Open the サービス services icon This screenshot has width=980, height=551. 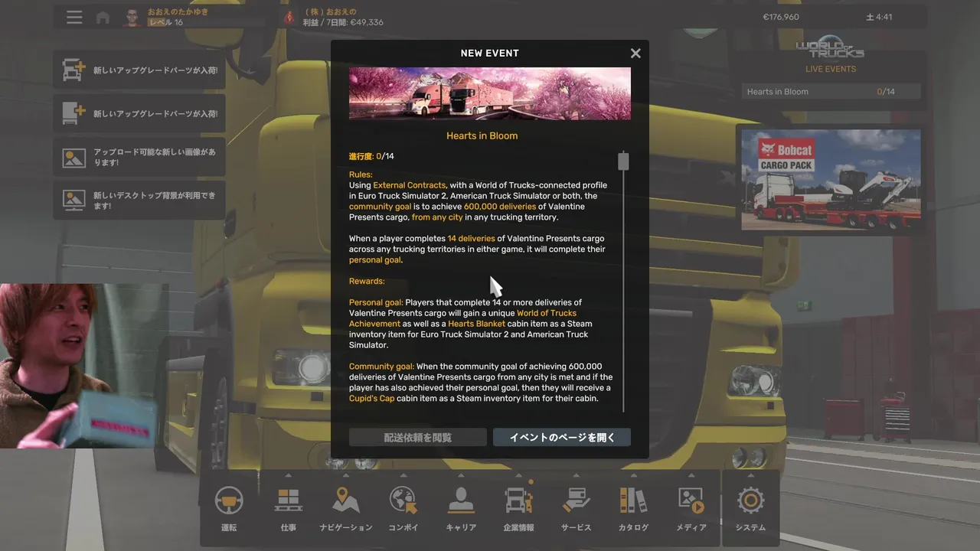click(x=576, y=500)
